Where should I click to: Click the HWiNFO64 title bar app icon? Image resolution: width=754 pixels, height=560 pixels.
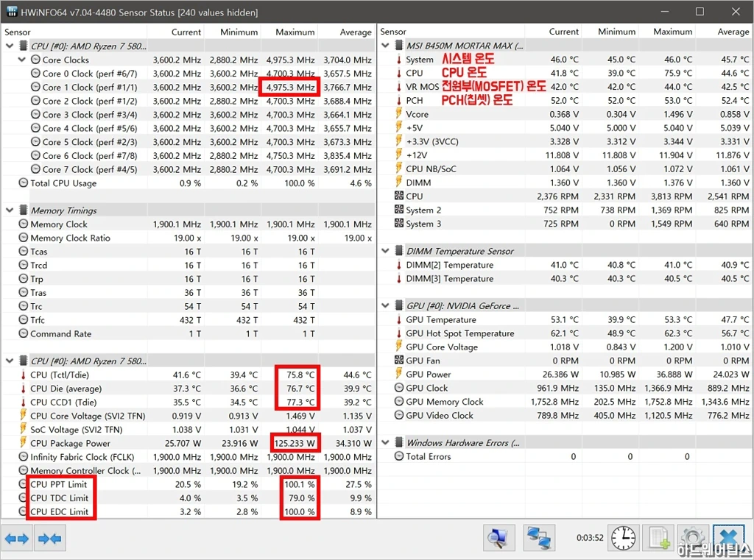(x=12, y=12)
